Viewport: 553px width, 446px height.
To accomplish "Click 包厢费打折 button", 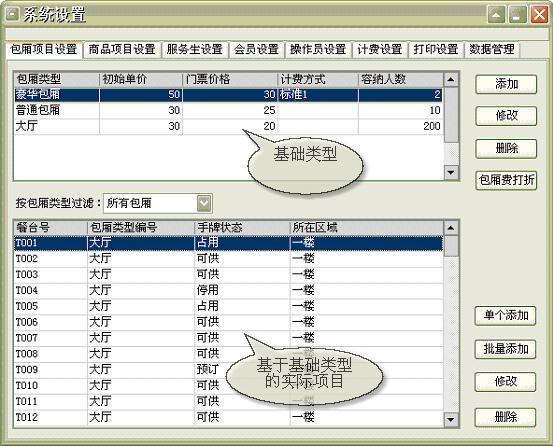I will pos(506,180).
